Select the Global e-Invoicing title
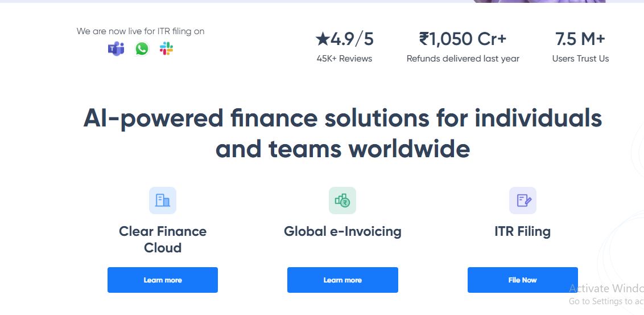The image size is (644, 315). [342, 231]
